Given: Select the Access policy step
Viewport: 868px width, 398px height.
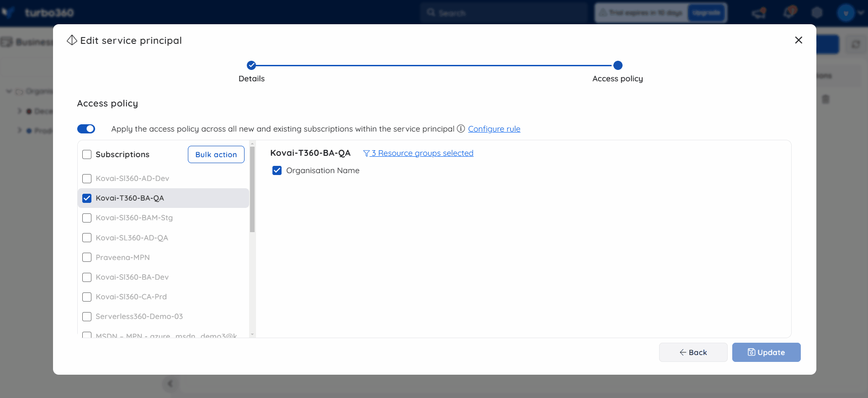Looking at the screenshot, I should pos(618,65).
